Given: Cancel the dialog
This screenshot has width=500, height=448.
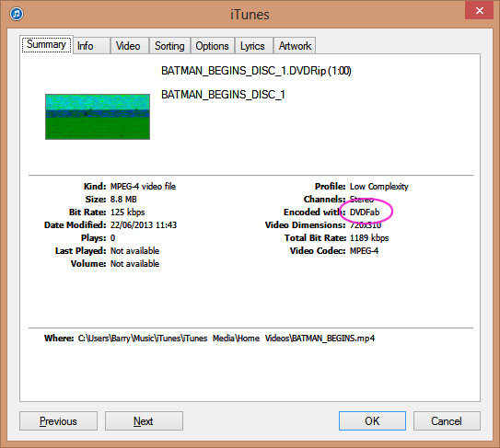Looking at the screenshot, I should click(x=447, y=421).
